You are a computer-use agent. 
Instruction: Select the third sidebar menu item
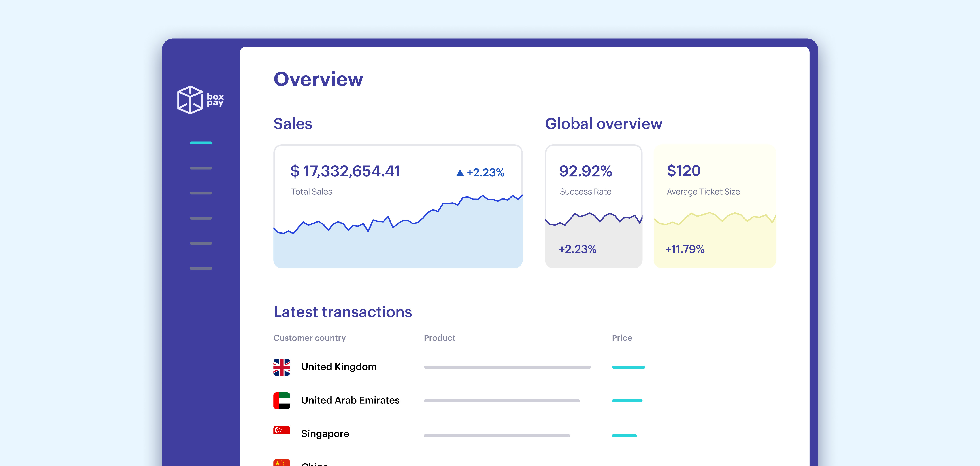[x=201, y=193]
